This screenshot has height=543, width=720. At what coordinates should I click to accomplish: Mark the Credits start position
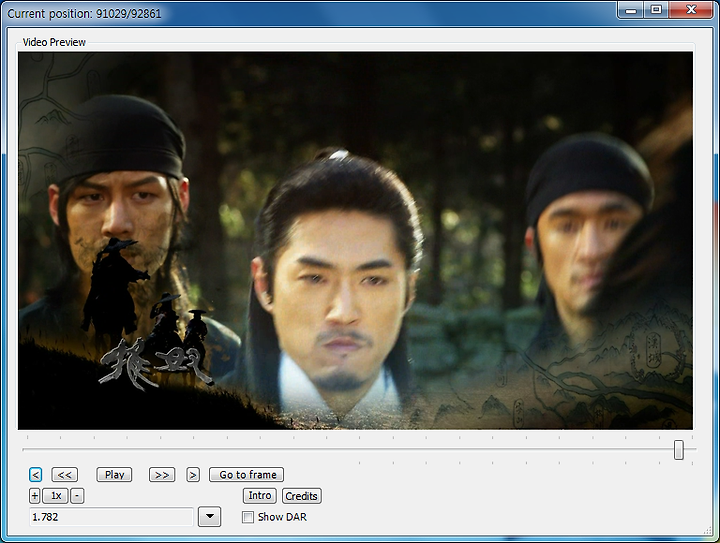click(301, 496)
